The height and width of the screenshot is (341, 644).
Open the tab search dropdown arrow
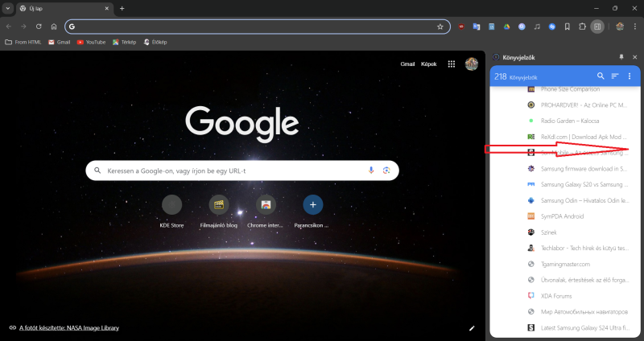(x=8, y=8)
